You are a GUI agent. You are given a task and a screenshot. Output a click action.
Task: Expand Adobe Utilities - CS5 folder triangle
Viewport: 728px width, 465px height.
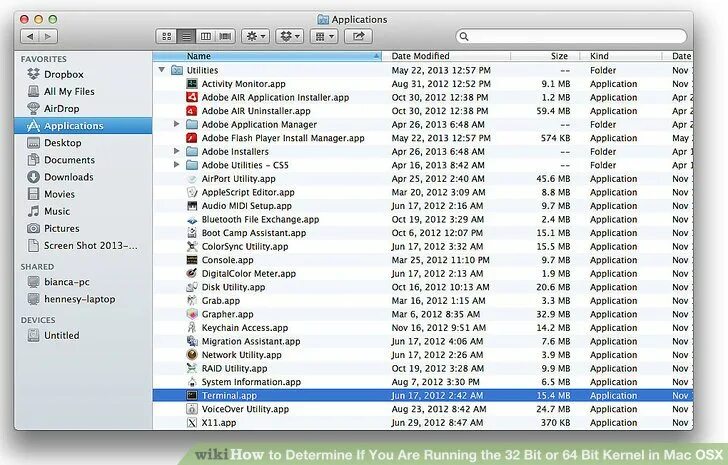[x=176, y=165]
